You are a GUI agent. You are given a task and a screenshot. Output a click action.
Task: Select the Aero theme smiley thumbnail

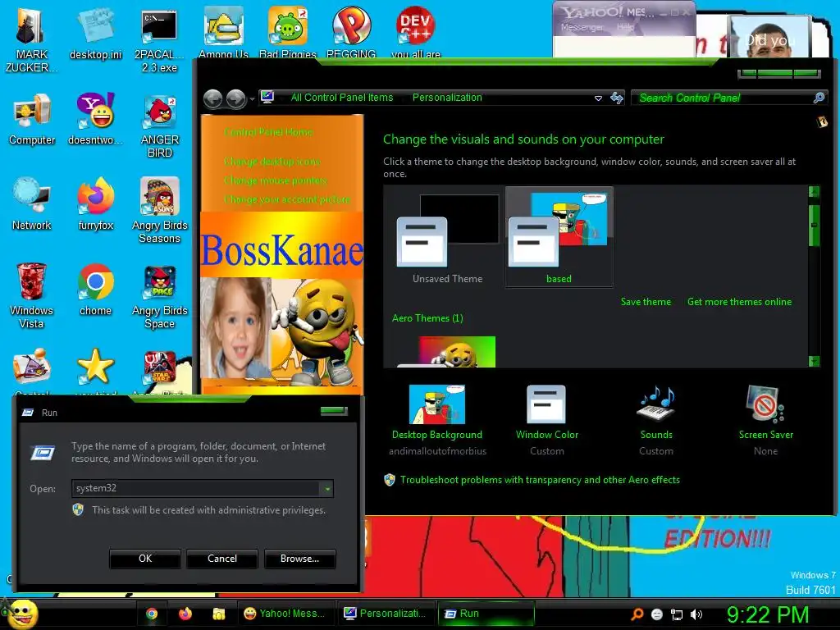click(x=446, y=351)
